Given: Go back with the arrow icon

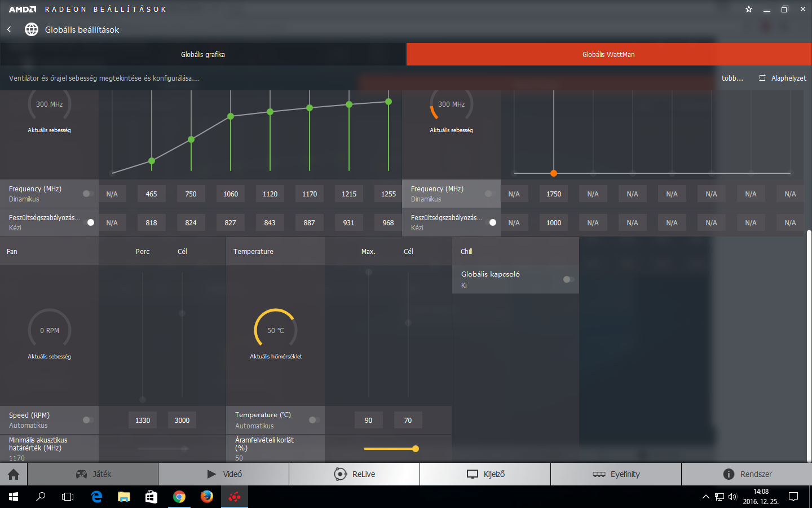Looking at the screenshot, I should [9, 29].
